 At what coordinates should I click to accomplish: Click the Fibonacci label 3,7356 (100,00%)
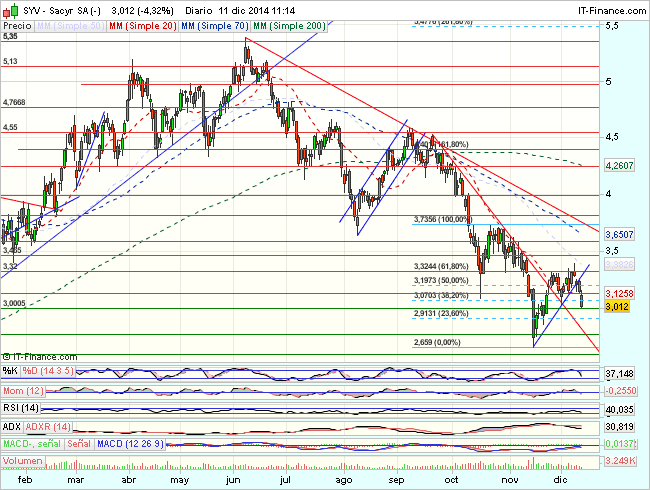click(443, 219)
